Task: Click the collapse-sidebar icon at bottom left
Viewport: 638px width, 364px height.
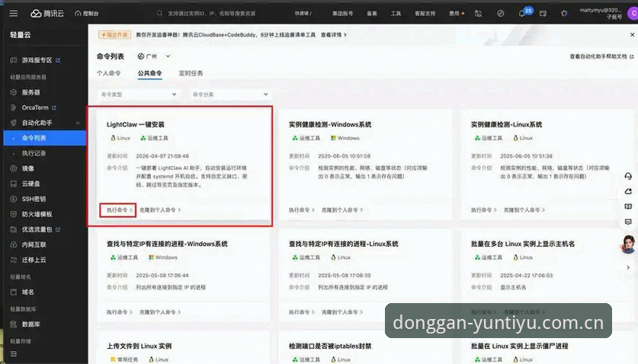Action: (14, 354)
